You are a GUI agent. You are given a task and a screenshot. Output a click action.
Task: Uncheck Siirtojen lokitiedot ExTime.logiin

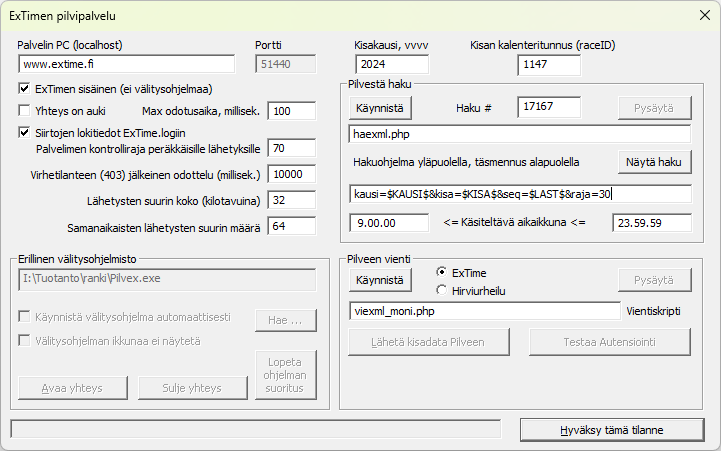tap(25, 131)
